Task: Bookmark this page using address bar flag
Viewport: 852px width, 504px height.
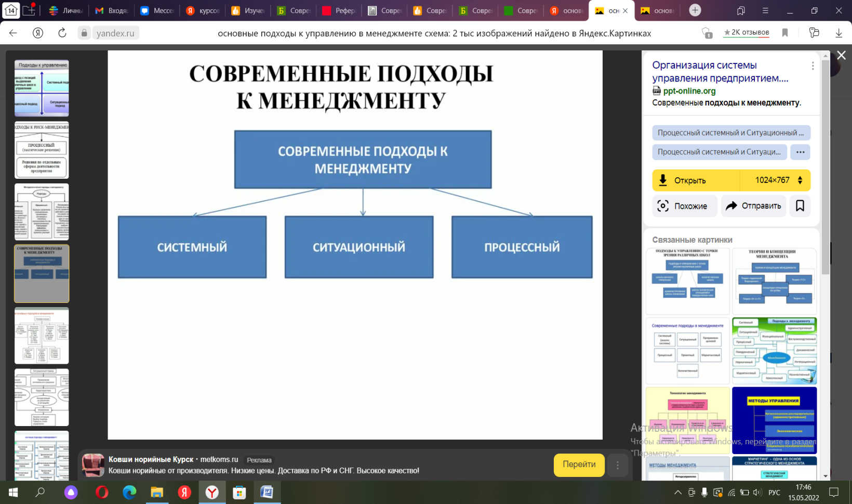Action: (785, 33)
